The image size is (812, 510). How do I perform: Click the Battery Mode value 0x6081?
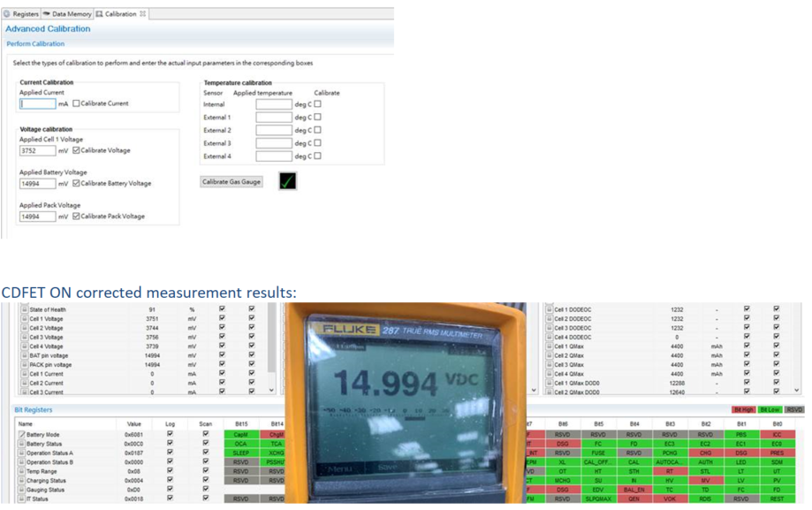click(133, 435)
